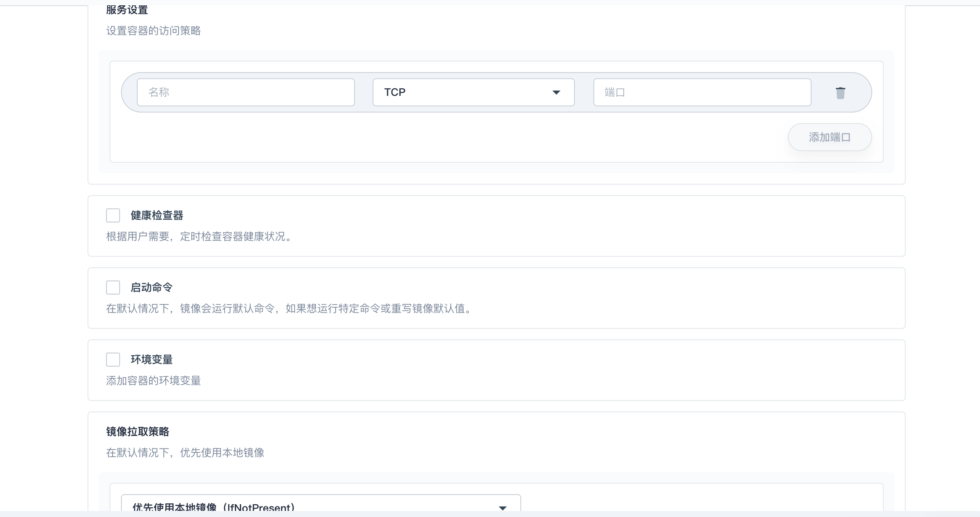Enable the 环境变量 checkbox
Image resolution: width=980 pixels, height=517 pixels.
pos(113,360)
